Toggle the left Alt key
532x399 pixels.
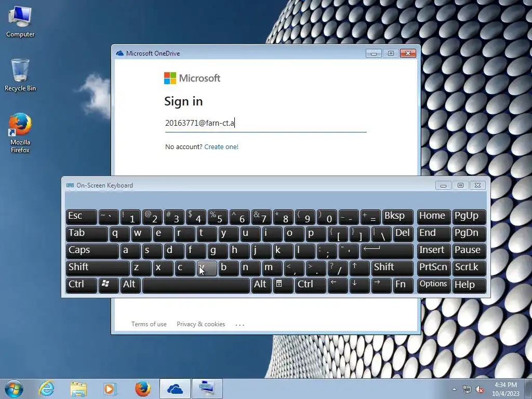point(130,285)
